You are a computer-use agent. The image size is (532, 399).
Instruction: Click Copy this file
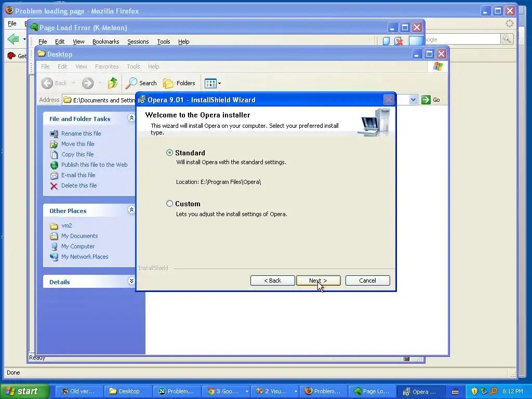(x=77, y=154)
